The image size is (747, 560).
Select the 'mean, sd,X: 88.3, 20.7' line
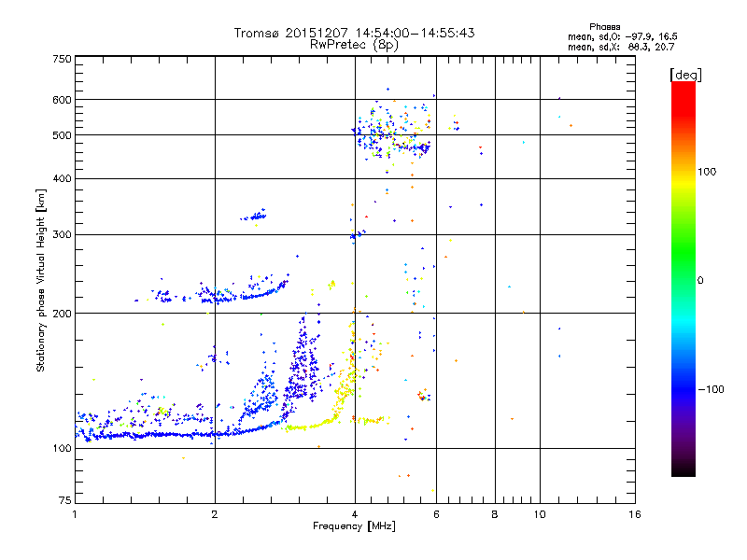pyautogui.click(x=621, y=47)
